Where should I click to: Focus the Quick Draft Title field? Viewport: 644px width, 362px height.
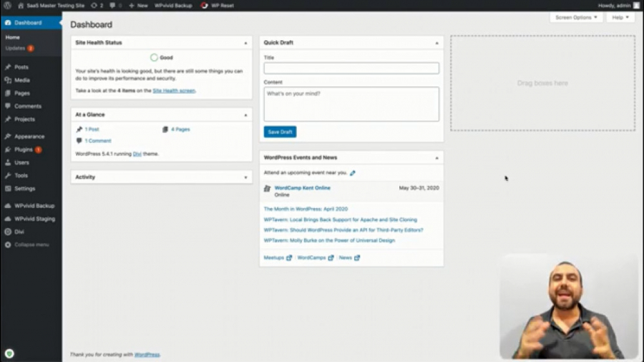(351, 68)
